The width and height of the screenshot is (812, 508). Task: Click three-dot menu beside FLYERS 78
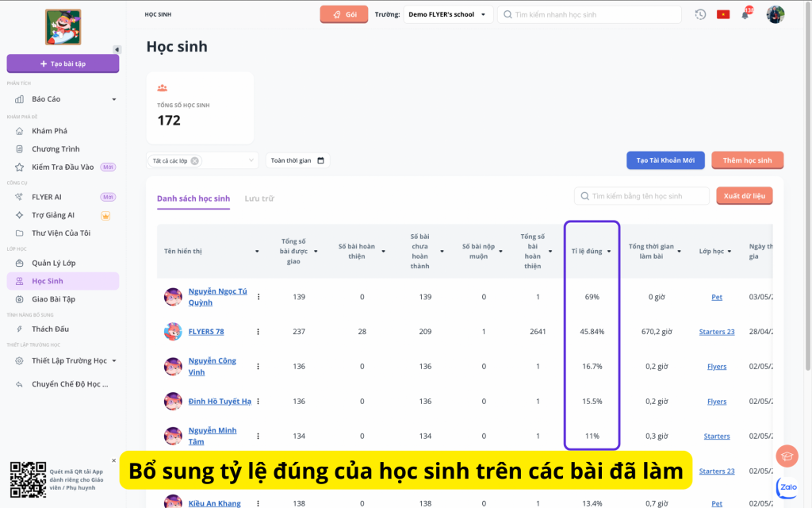coord(259,331)
